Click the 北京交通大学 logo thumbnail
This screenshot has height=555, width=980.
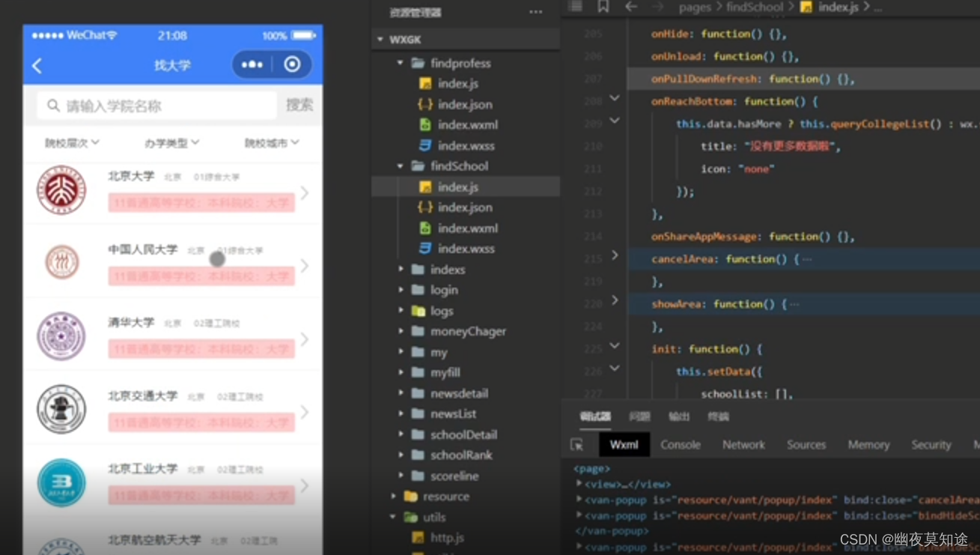pyautogui.click(x=61, y=410)
